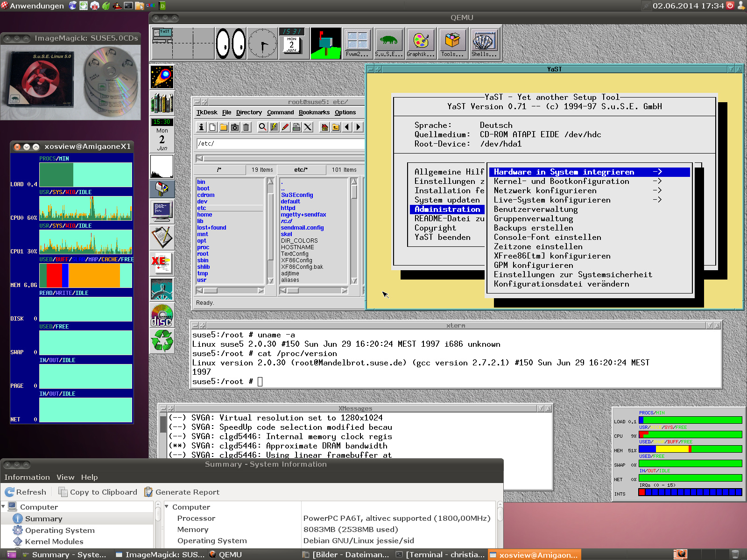Click the XE editor icon on QEMU desktop
747x560 pixels.
pyautogui.click(x=162, y=263)
